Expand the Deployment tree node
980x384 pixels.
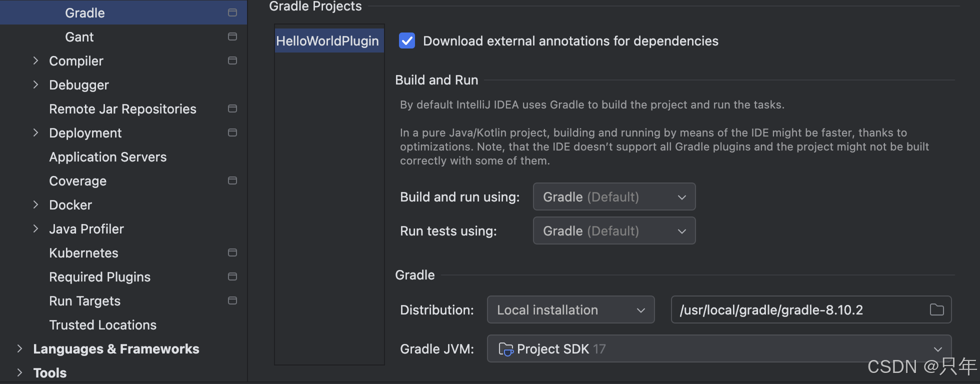tap(35, 132)
